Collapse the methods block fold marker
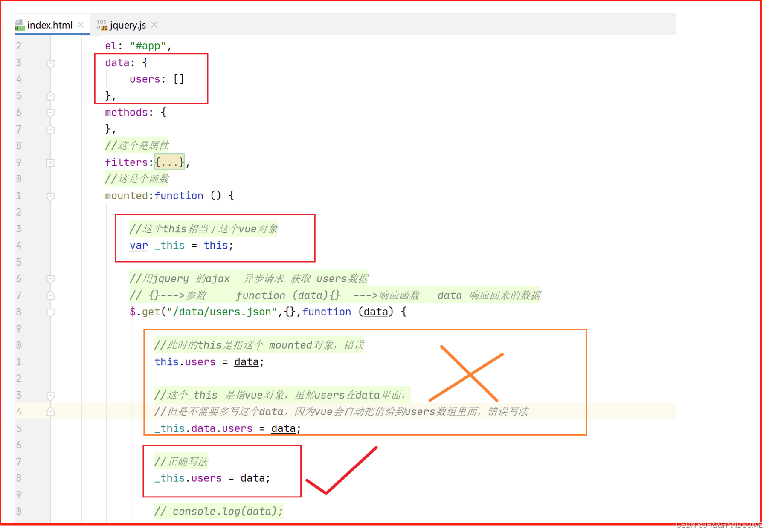This screenshot has height=532, width=769. coord(50,113)
